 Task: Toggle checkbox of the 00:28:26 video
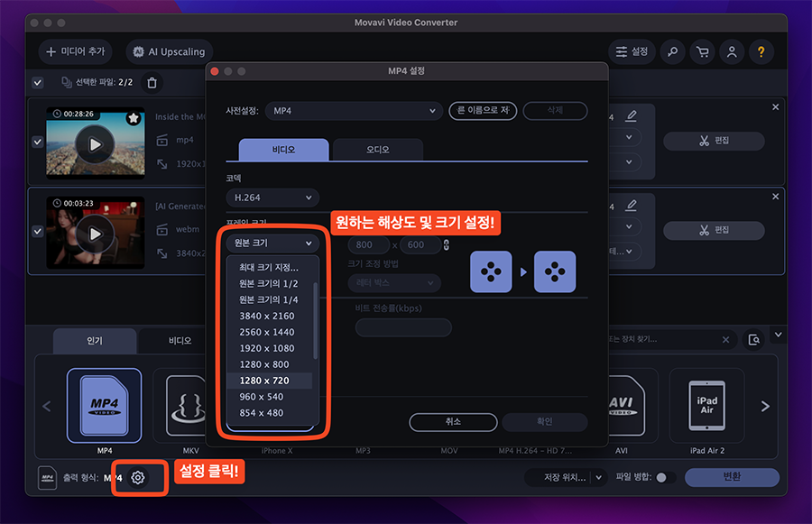coord(38,142)
